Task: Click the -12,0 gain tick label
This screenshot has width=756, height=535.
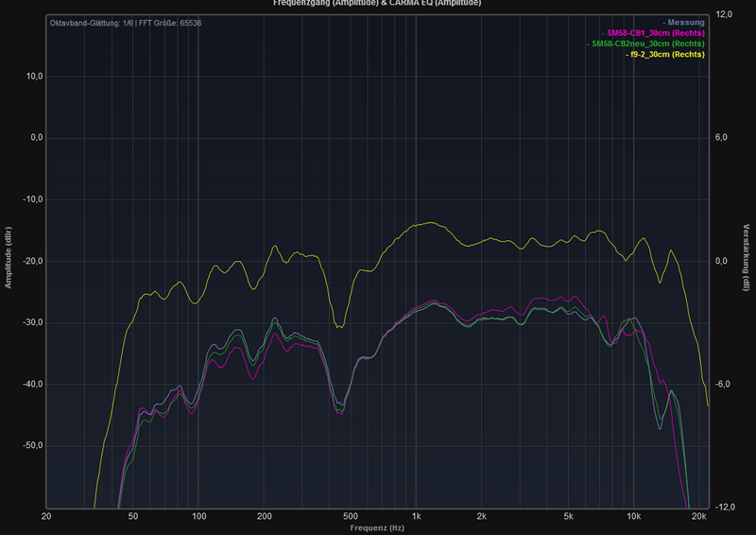Action: tap(725, 507)
